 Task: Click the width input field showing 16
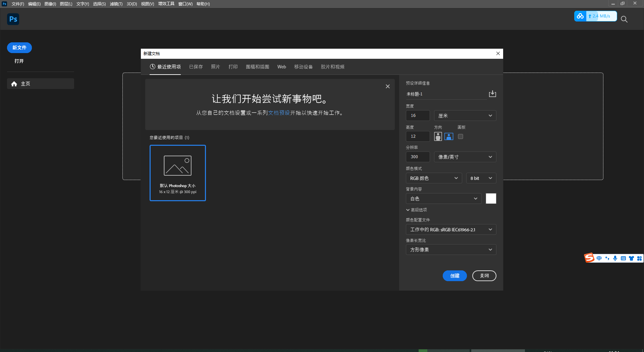[x=418, y=116]
